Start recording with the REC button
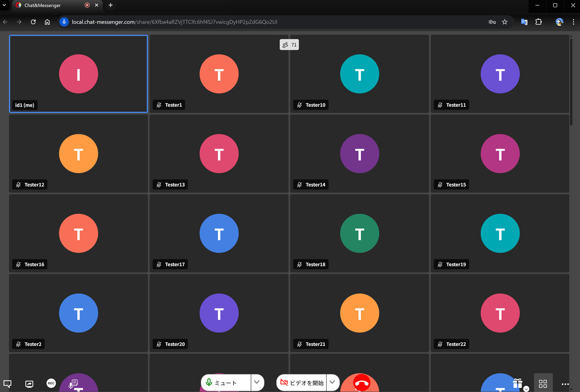This screenshot has width=580, height=392. click(x=51, y=383)
